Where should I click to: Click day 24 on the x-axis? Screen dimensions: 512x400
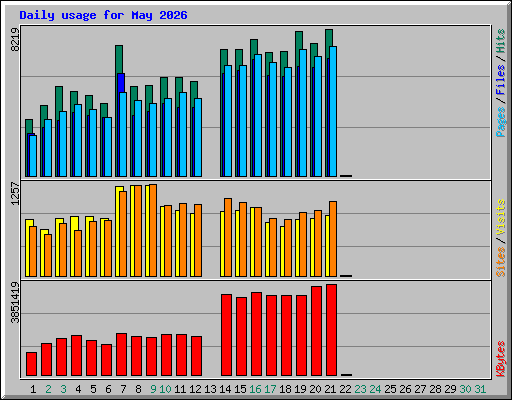[x=375, y=389]
